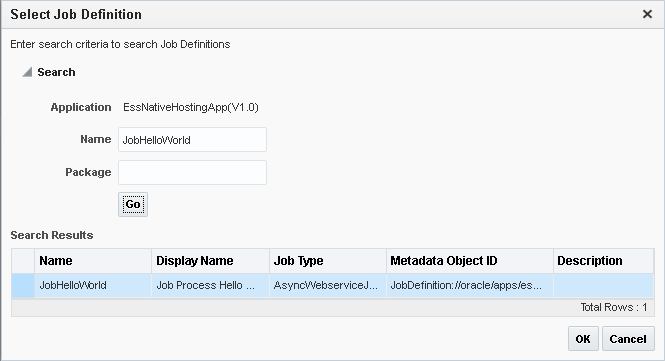Click the EssNativeHostingApp(V1.0) application value
This screenshot has height=361, width=665.
tap(191, 107)
